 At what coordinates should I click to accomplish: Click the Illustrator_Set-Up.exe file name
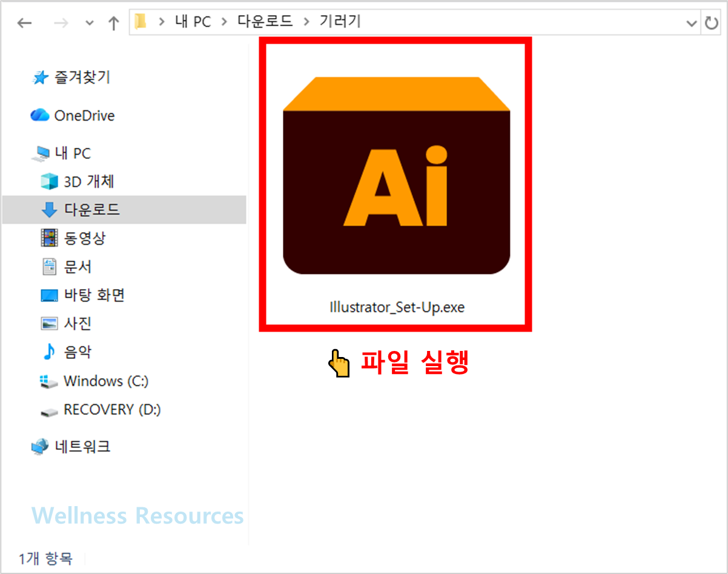[x=397, y=307]
